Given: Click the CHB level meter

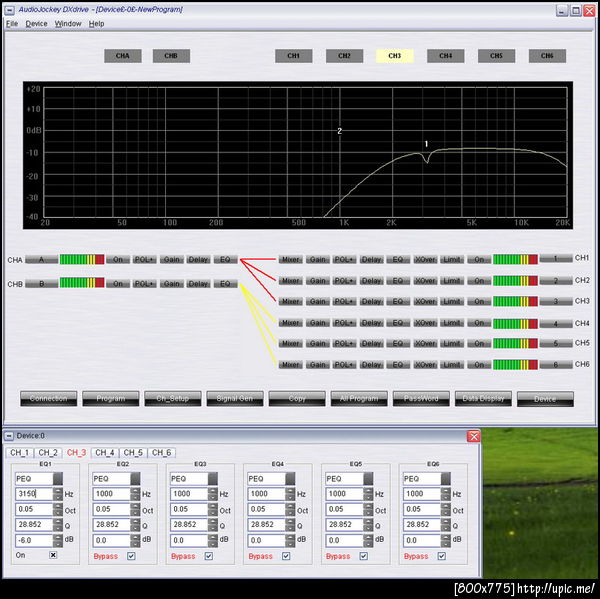Looking at the screenshot, I should pos(82,283).
